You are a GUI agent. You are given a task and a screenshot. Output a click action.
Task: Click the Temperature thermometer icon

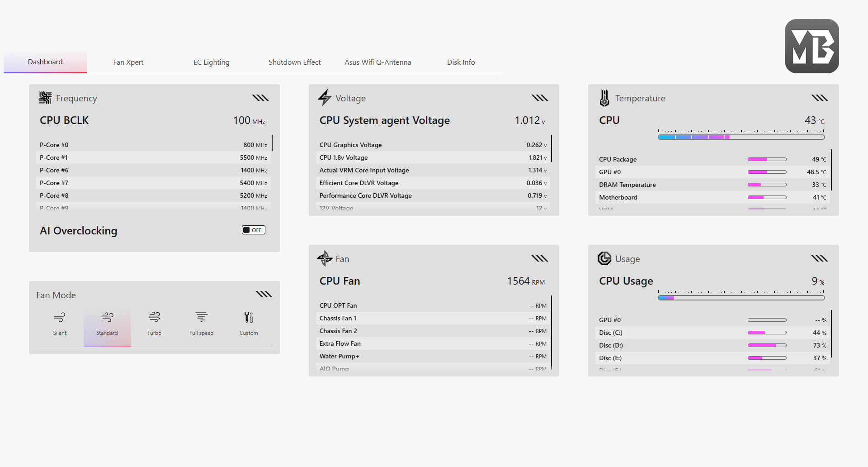point(604,98)
